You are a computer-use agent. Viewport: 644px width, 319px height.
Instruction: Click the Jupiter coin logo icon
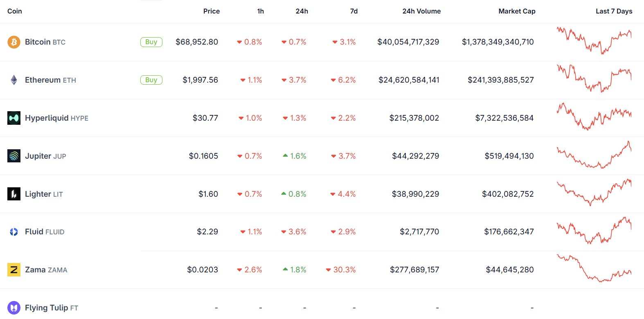14,156
